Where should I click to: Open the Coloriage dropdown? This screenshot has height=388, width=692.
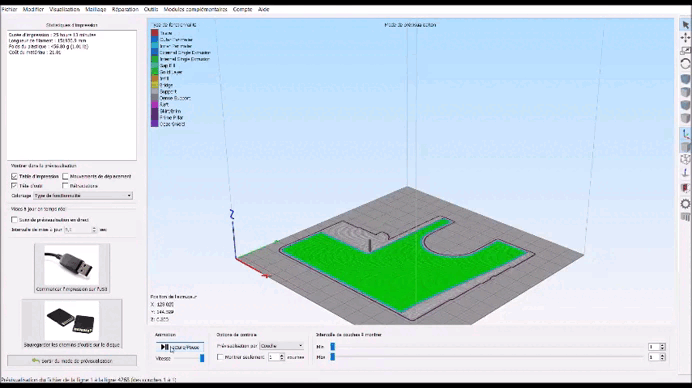tap(83, 196)
